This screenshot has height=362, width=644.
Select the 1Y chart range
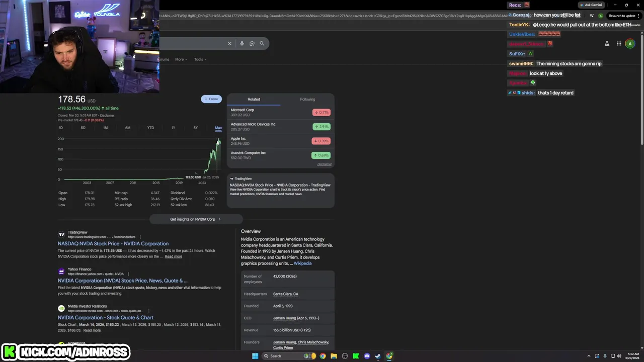click(173, 128)
